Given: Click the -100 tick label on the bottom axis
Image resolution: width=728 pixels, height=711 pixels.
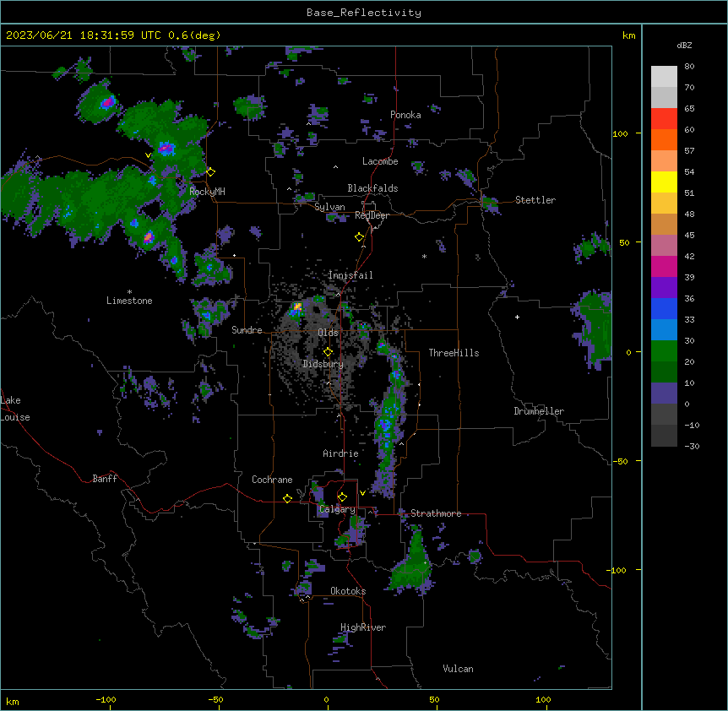Looking at the screenshot, I should click(106, 699).
